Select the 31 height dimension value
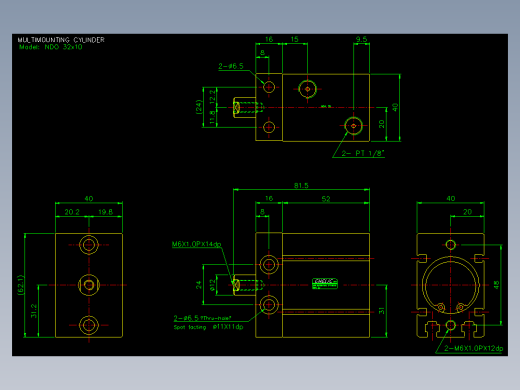Image resolution: width=520 pixels, height=390 pixels. pos(382,311)
